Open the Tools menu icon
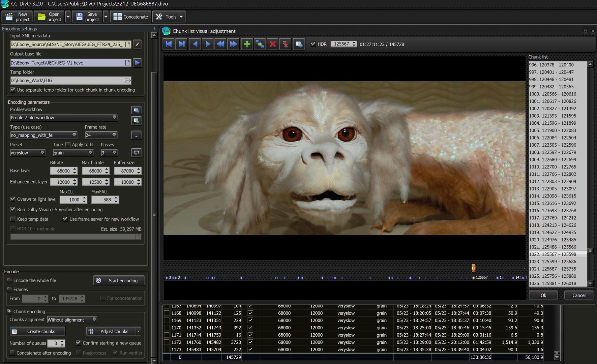This screenshot has height=364, width=597. 158,17
